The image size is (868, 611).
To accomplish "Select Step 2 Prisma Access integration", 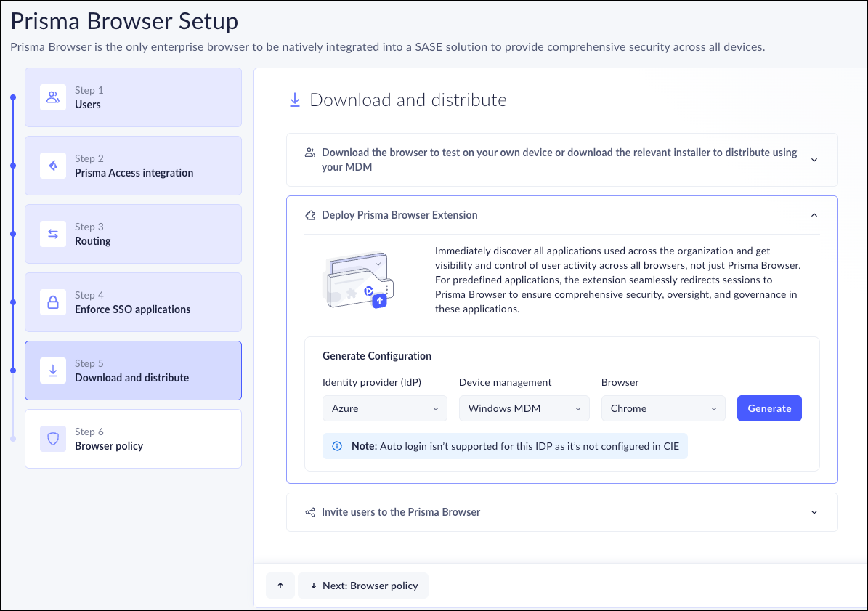I will [x=134, y=166].
